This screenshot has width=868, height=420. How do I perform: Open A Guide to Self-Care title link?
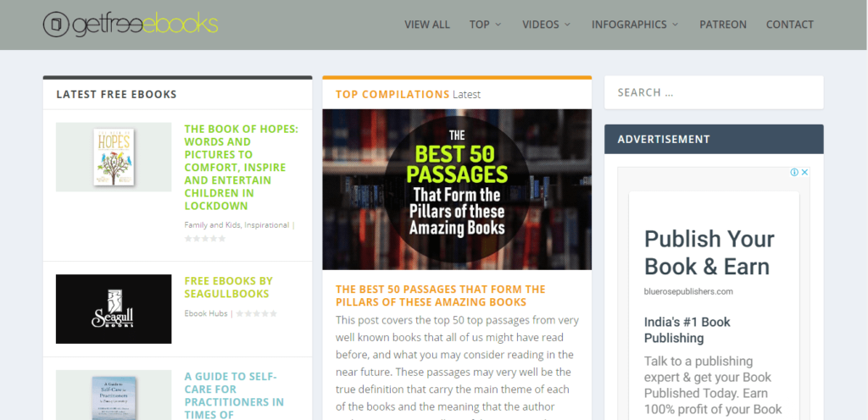(234, 395)
